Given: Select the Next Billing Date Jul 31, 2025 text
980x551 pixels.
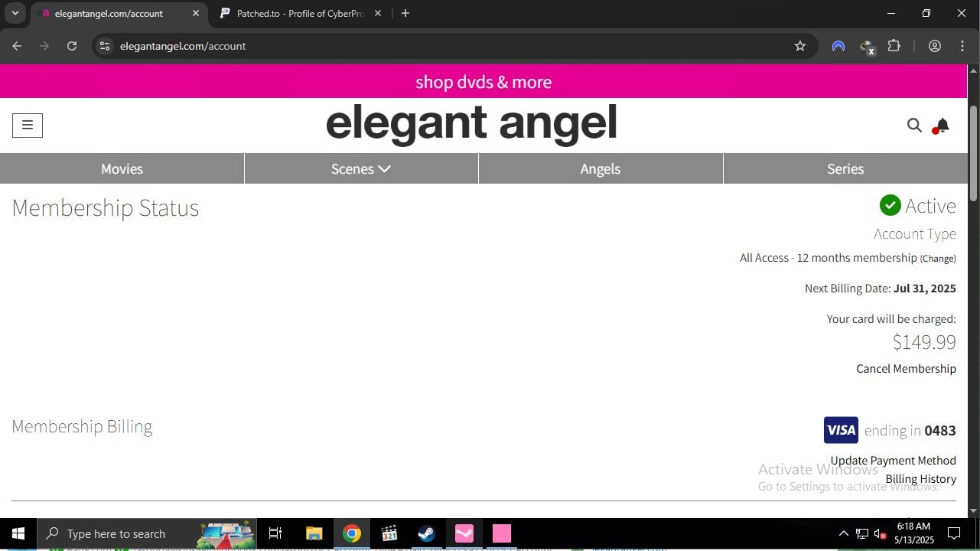Looking at the screenshot, I should (x=880, y=289).
